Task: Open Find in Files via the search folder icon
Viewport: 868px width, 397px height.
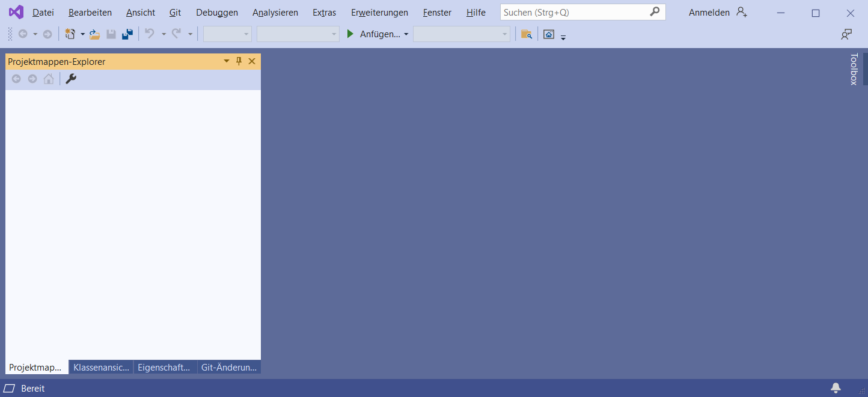Action: [x=527, y=34]
